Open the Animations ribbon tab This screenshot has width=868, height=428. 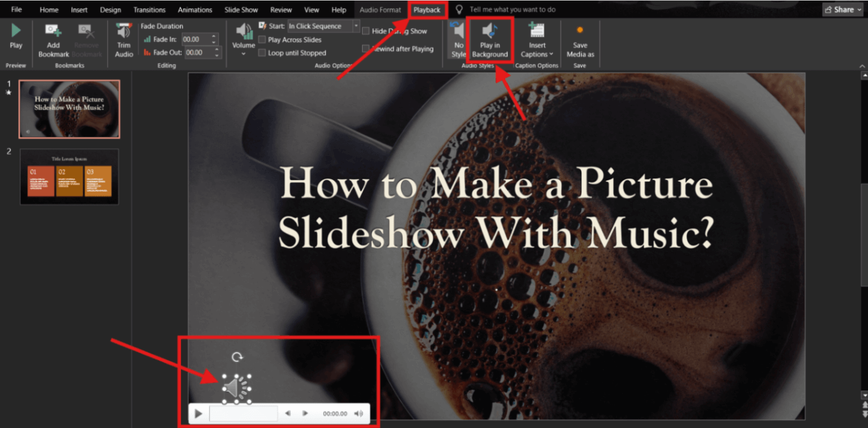coord(194,9)
